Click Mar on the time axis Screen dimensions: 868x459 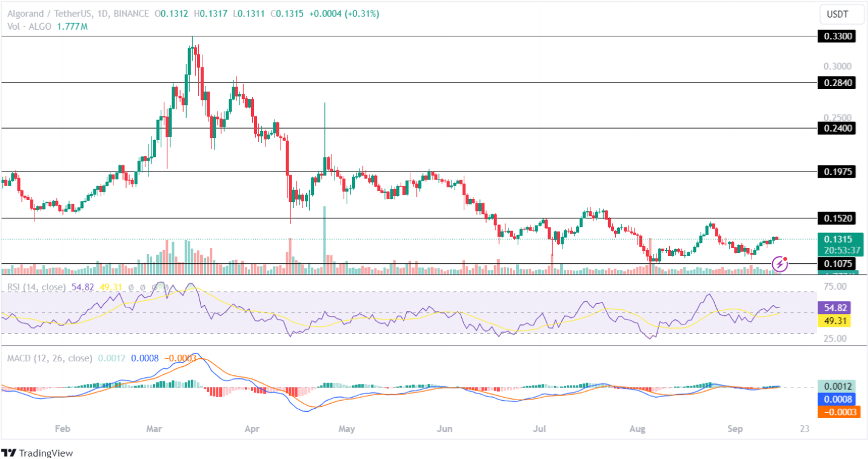(155, 429)
